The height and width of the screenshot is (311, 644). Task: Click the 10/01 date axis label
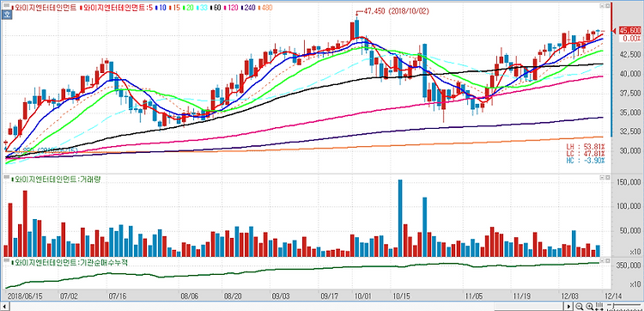point(362,296)
